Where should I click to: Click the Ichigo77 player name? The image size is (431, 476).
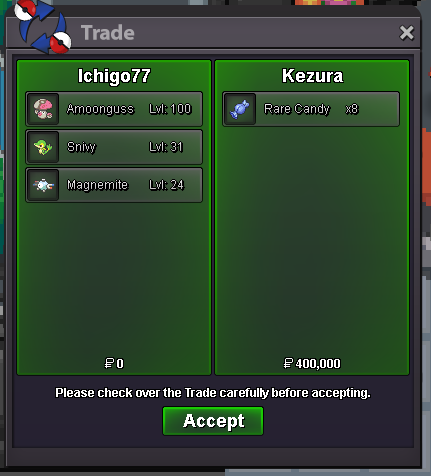point(114,76)
